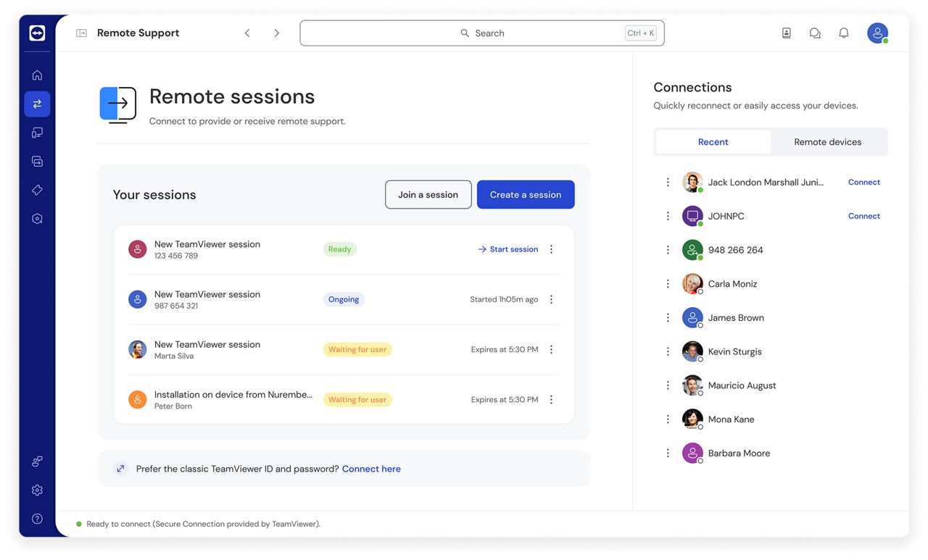Open options menu for Carla Moniz

point(668,284)
